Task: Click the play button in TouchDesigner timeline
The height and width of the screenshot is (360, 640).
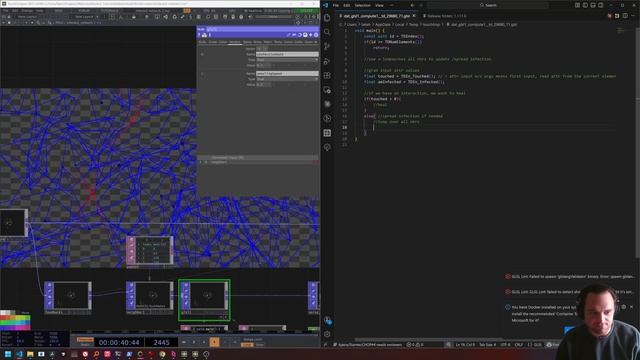Action: pos(214,342)
